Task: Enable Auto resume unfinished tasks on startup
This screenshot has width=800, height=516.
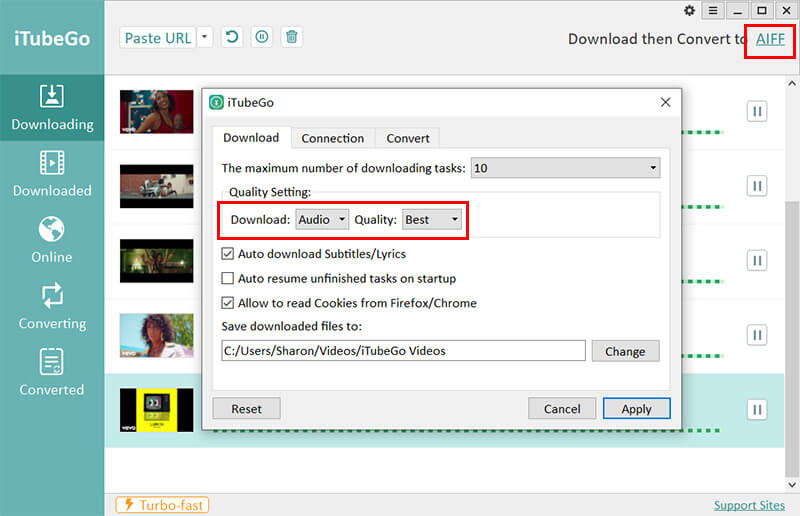Action: [228, 278]
